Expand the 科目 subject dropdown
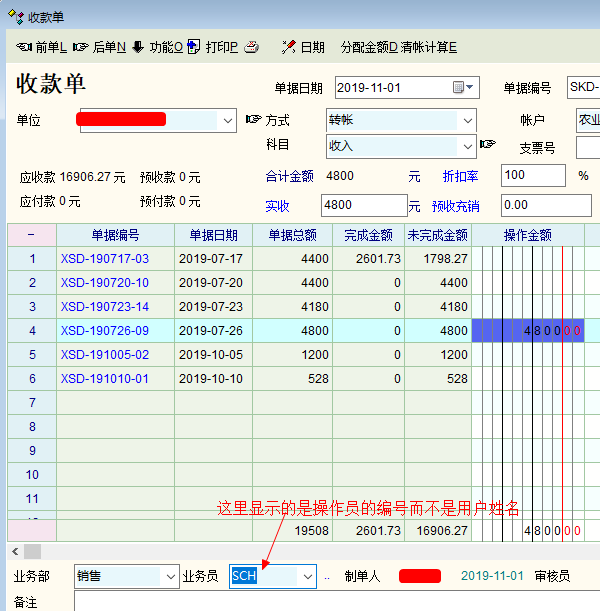This screenshot has width=600, height=611. click(467, 145)
